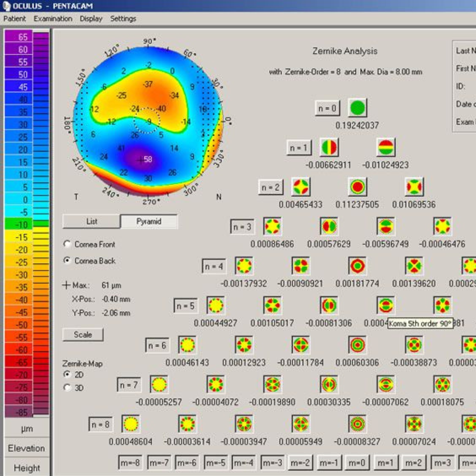
Task: Click the n=0 piston Zernike icon
Action: [357, 108]
